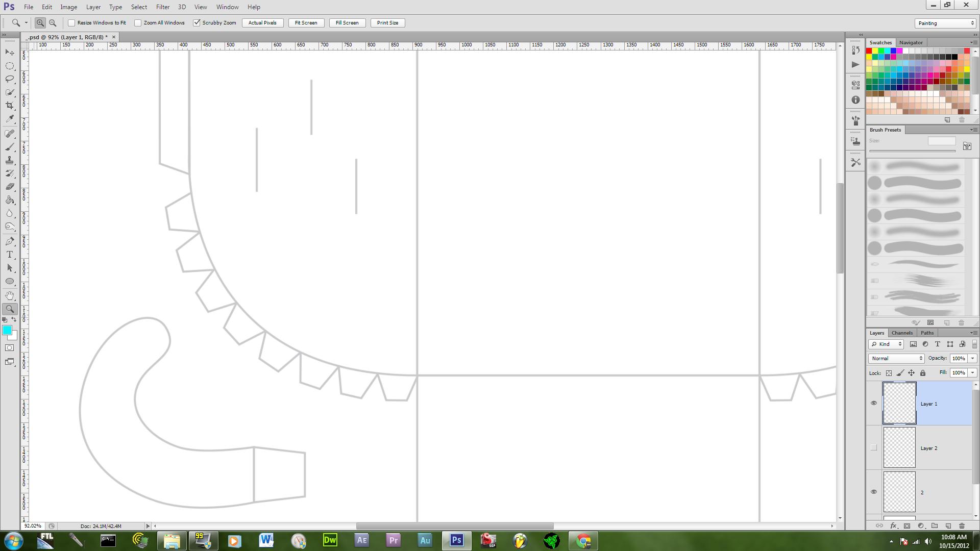This screenshot has height=551, width=980.
Task: Click Zoom In mode icon in options bar
Action: click(40, 22)
